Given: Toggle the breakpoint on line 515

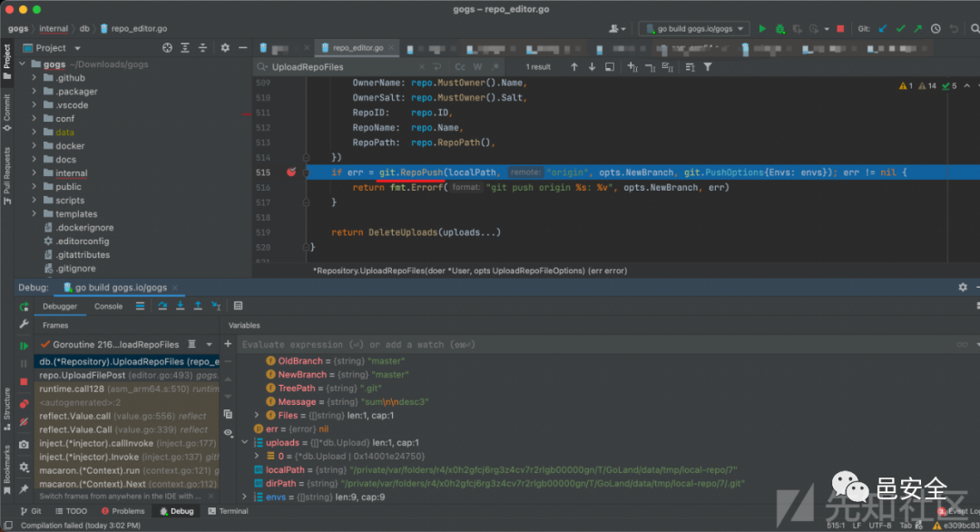Looking at the screenshot, I should (x=291, y=172).
